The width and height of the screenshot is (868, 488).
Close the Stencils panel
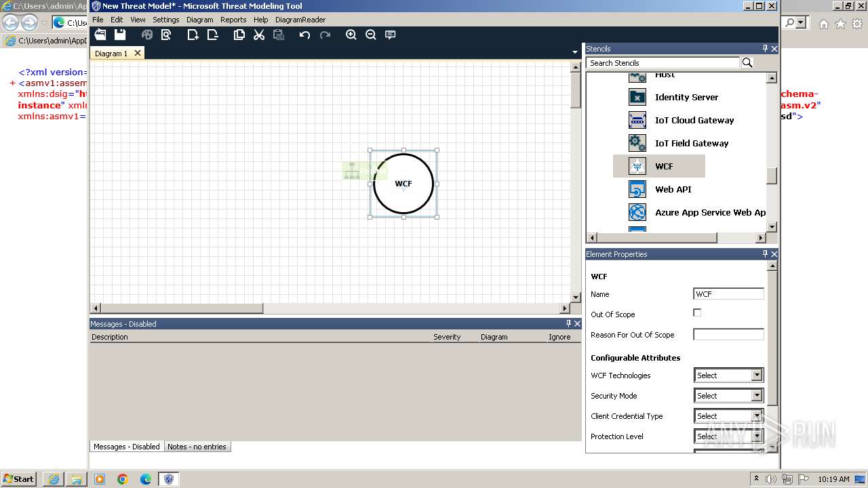[x=774, y=49]
